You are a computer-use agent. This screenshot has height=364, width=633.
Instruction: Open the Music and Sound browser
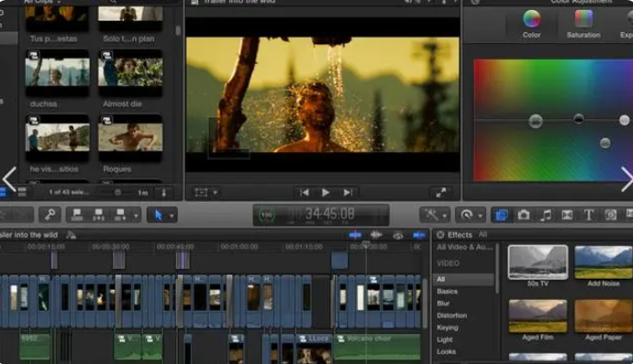[546, 215]
